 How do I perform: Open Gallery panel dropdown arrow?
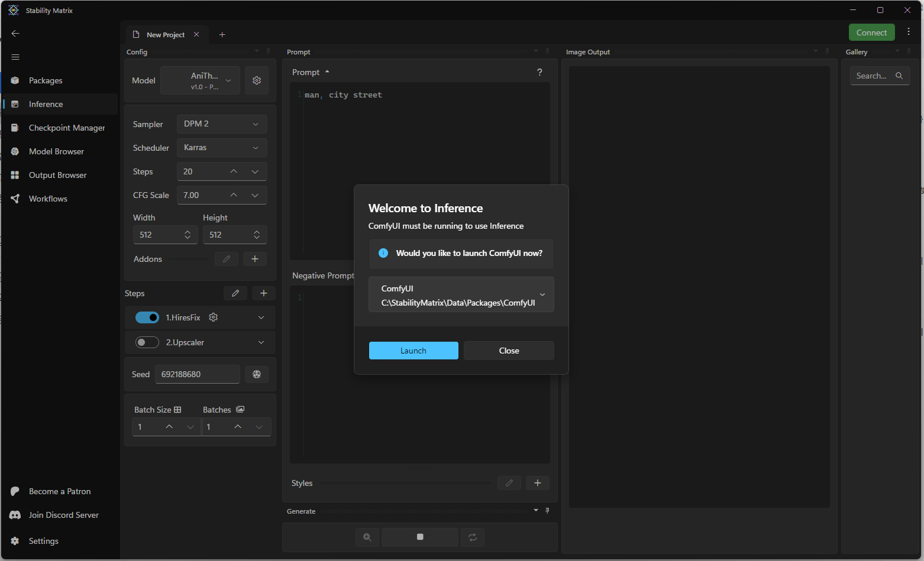897,51
